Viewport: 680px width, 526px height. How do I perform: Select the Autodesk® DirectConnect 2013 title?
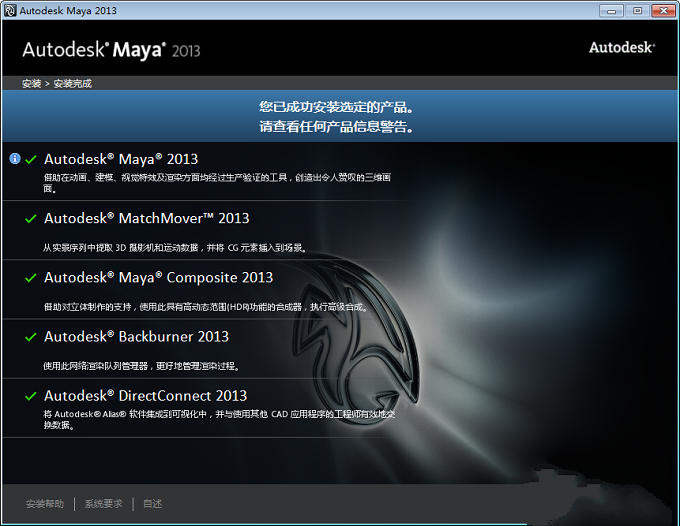coord(145,395)
